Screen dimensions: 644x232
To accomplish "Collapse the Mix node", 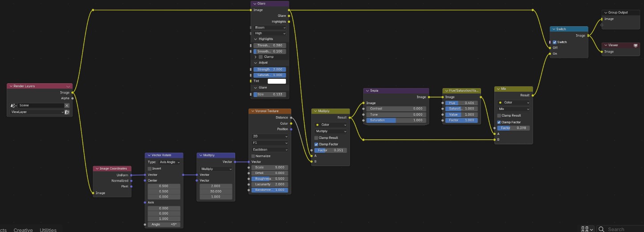I will pyautogui.click(x=498, y=89).
